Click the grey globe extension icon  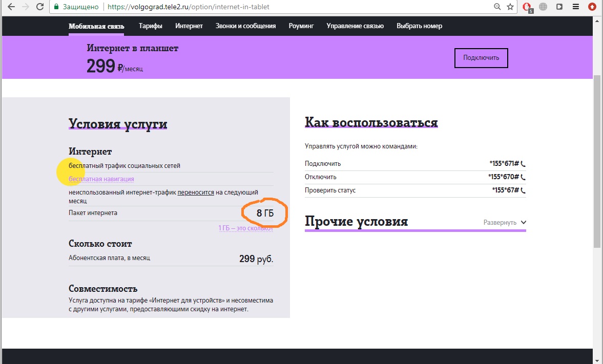(x=543, y=7)
